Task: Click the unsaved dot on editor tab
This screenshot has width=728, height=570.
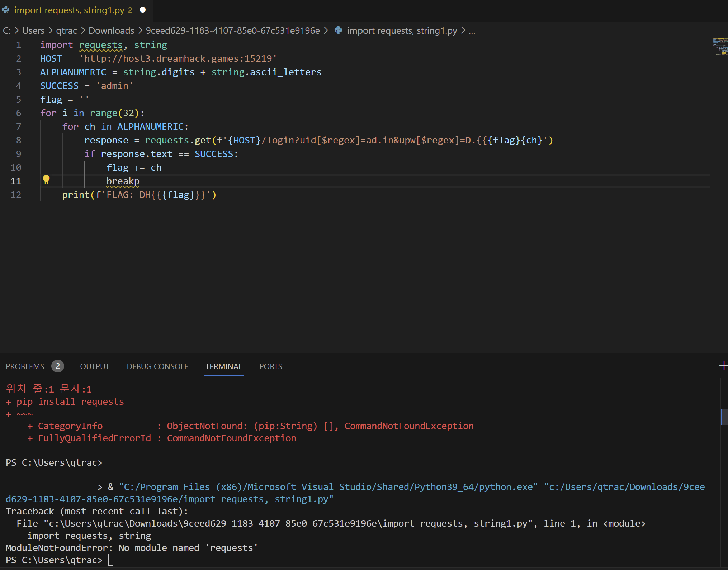Action: point(143,10)
